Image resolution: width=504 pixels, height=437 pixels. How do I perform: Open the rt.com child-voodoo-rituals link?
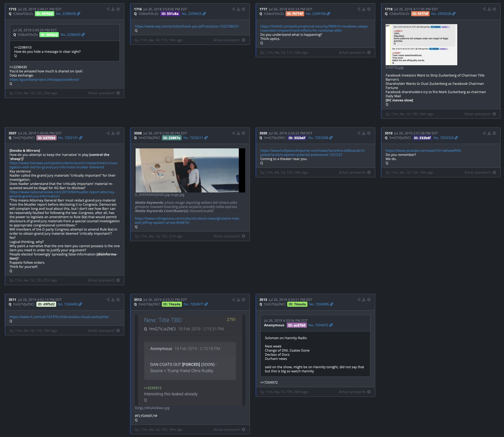pos(59,317)
